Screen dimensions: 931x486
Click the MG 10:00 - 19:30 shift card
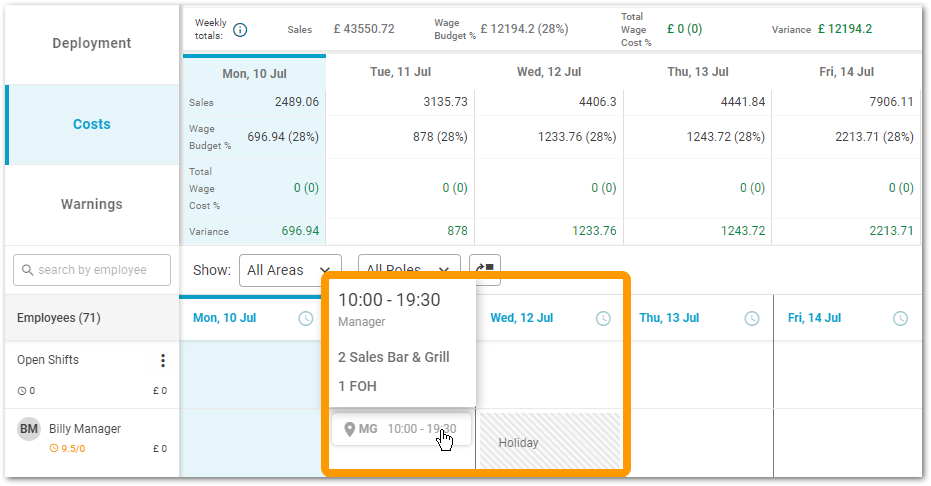(x=400, y=429)
